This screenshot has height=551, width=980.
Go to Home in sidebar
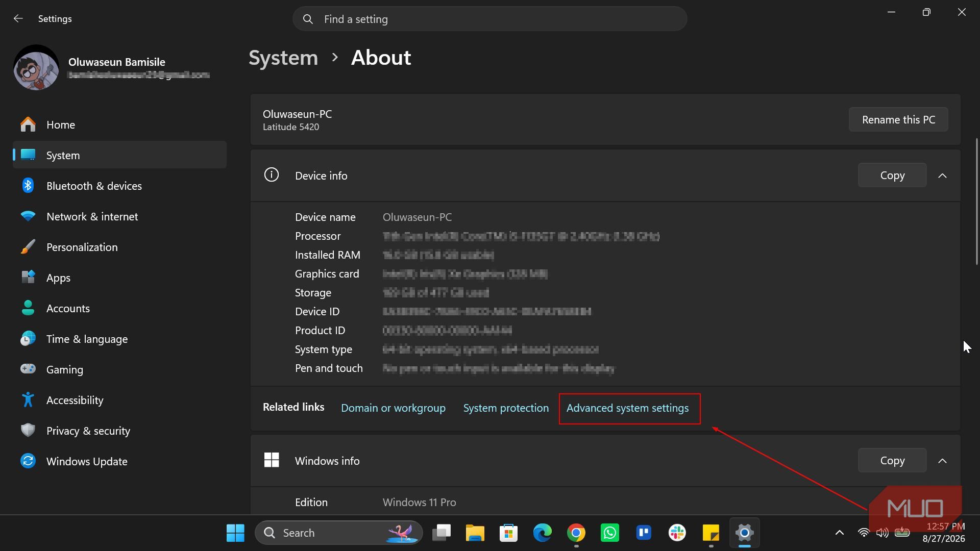coord(120,124)
